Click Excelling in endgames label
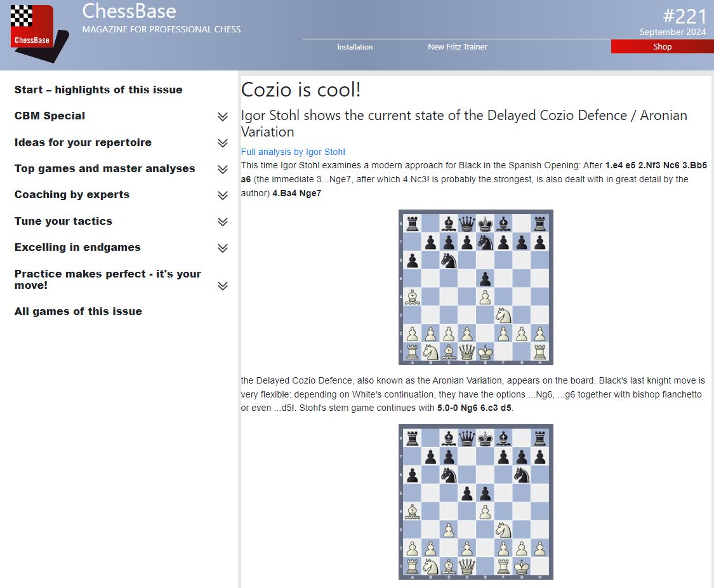 pyautogui.click(x=77, y=247)
